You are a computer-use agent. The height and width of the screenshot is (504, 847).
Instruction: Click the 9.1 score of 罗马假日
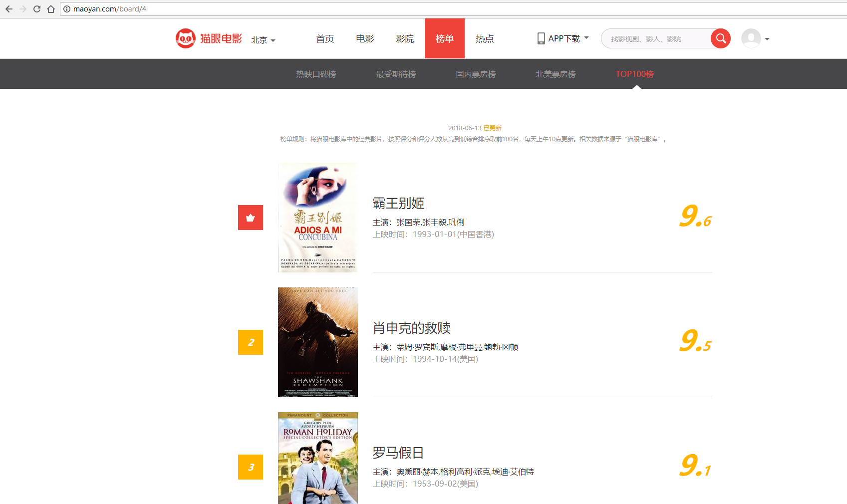point(695,466)
